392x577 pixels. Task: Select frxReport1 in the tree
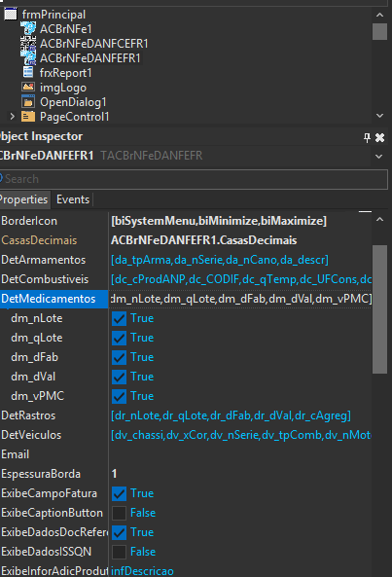tap(65, 73)
